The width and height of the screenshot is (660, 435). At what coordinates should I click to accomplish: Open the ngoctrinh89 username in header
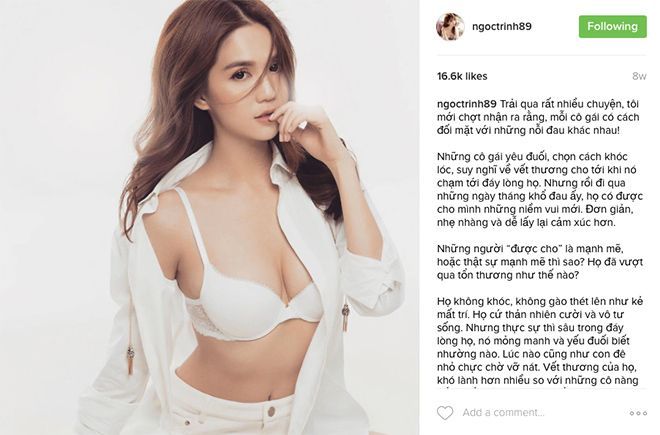[501, 26]
